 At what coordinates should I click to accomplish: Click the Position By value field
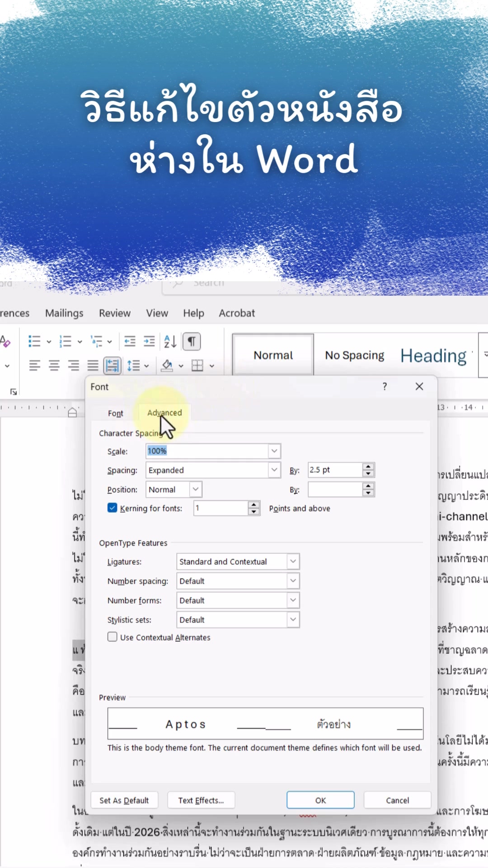(x=335, y=489)
